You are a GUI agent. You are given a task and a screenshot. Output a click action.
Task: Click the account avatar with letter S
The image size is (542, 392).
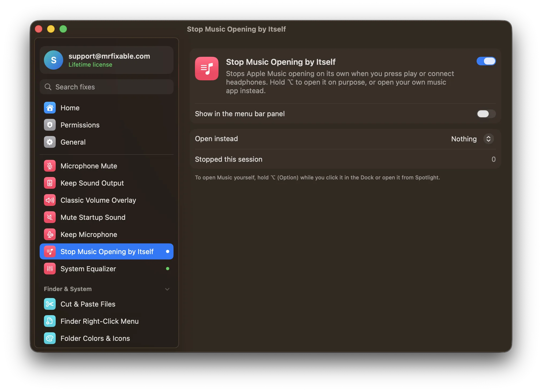click(54, 60)
